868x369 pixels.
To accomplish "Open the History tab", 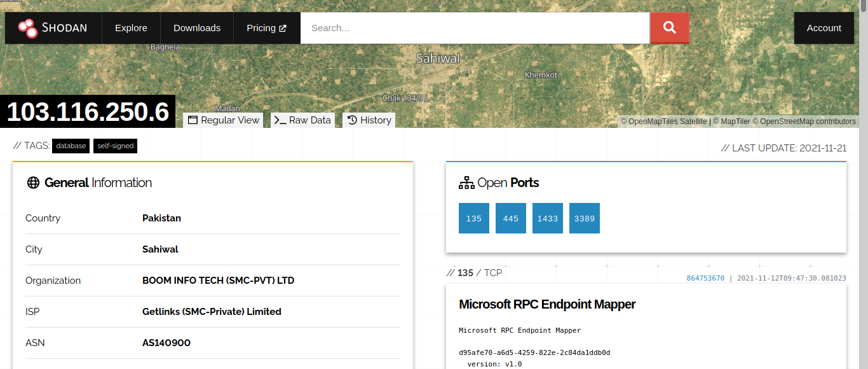I will (369, 120).
